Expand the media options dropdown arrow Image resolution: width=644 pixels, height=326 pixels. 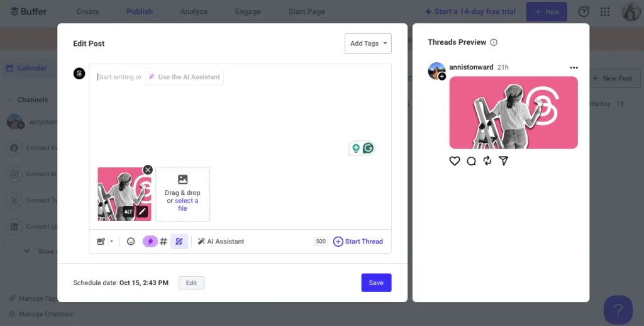click(x=111, y=241)
